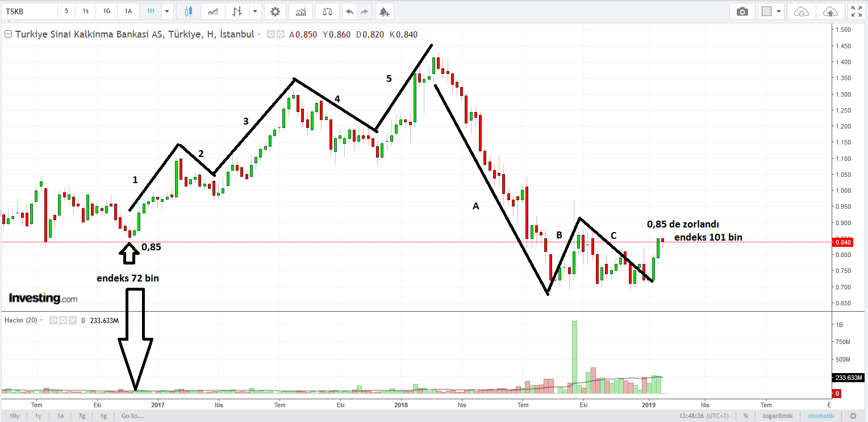Collapse the chart legend
868x422 pixels.
click(8, 35)
